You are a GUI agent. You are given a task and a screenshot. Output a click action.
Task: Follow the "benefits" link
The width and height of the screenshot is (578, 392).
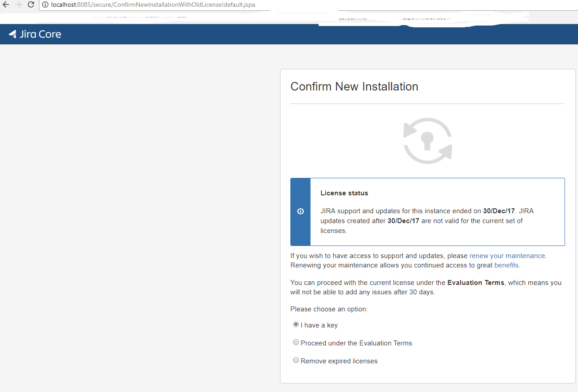pyautogui.click(x=506, y=265)
